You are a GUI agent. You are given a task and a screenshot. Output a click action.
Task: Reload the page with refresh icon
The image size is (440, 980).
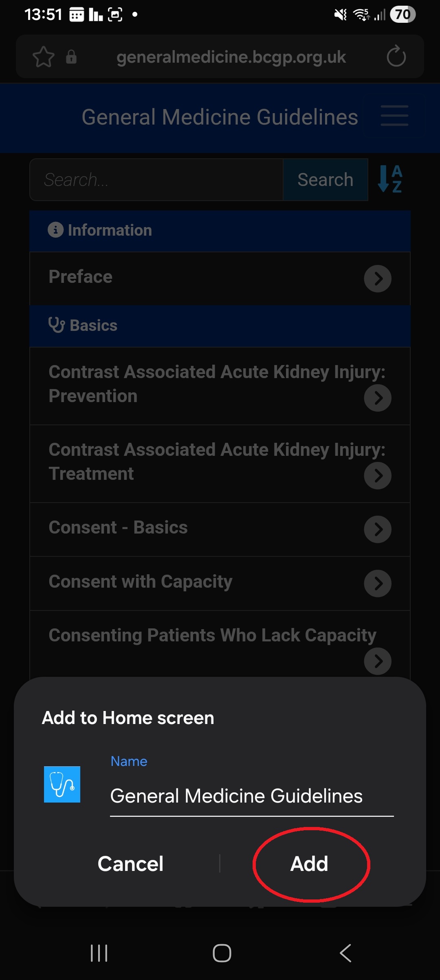point(396,56)
